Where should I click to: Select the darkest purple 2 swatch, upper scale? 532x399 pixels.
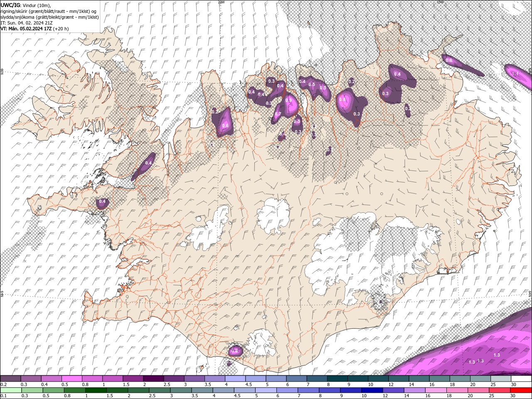pos(153,379)
